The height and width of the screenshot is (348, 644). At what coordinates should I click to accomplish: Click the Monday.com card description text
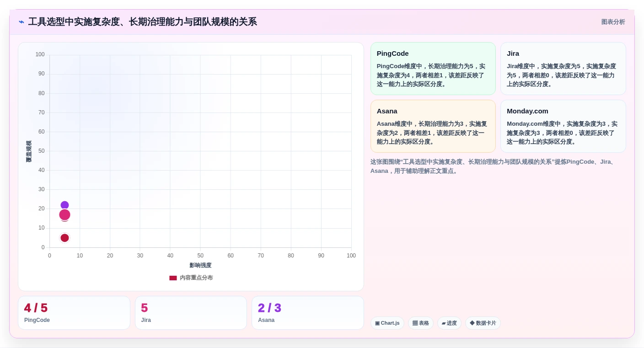click(x=562, y=133)
